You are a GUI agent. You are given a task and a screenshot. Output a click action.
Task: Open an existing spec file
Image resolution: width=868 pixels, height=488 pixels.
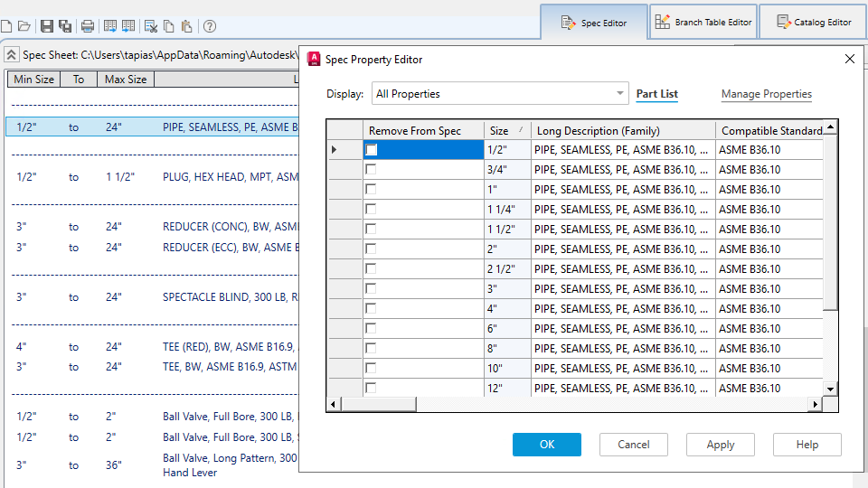(x=24, y=26)
